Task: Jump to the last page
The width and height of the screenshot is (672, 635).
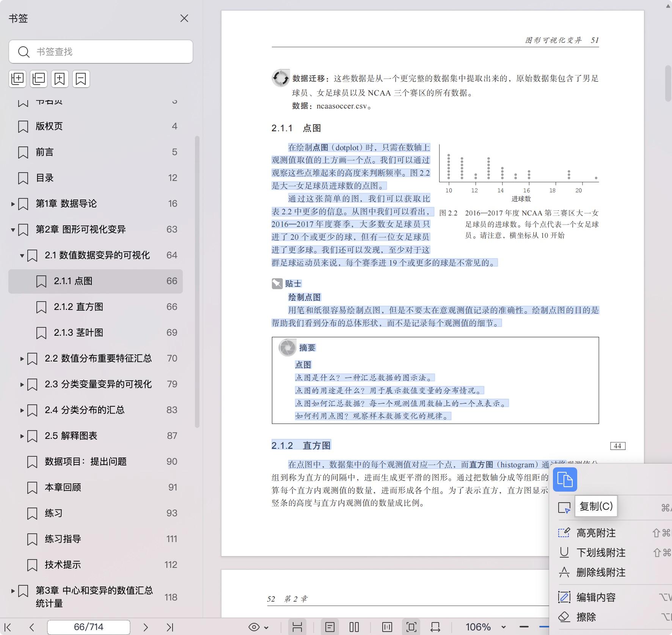Action: click(170, 627)
